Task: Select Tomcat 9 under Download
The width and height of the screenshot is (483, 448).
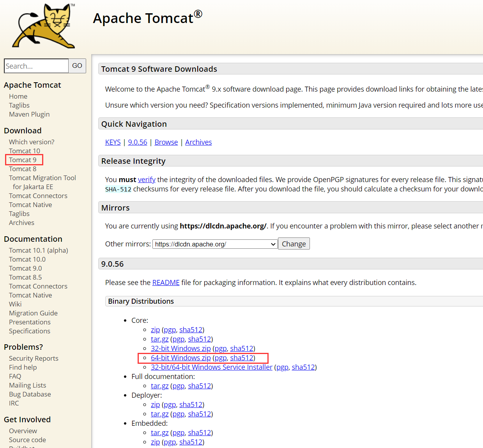Action: (x=23, y=160)
